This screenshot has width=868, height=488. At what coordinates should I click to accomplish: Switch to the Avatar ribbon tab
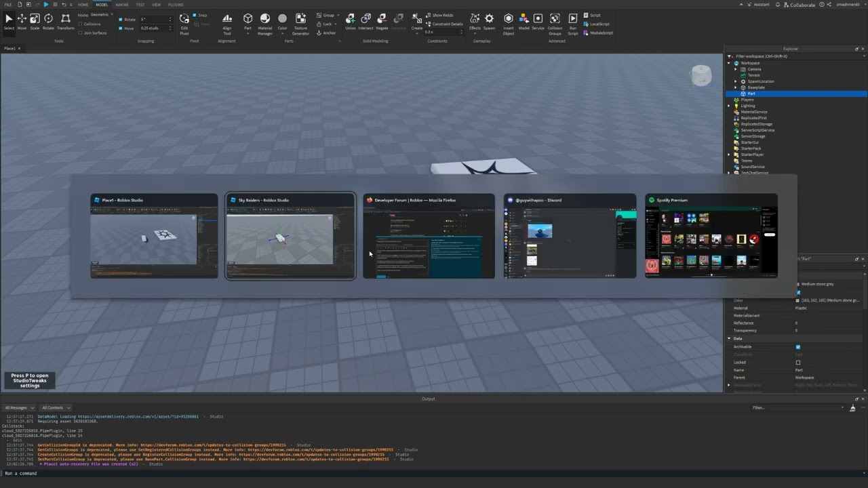click(x=122, y=4)
